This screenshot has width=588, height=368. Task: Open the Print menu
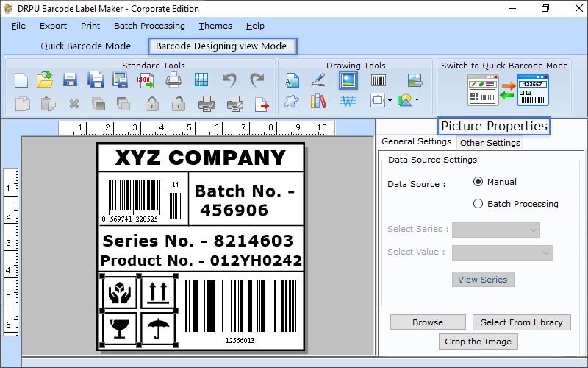click(90, 26)
